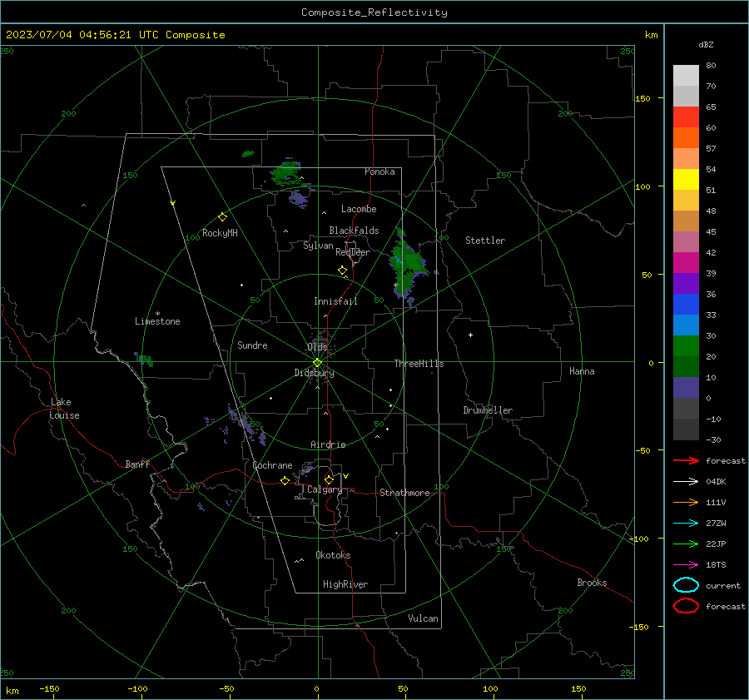Click the Ponoka town label

379,171
